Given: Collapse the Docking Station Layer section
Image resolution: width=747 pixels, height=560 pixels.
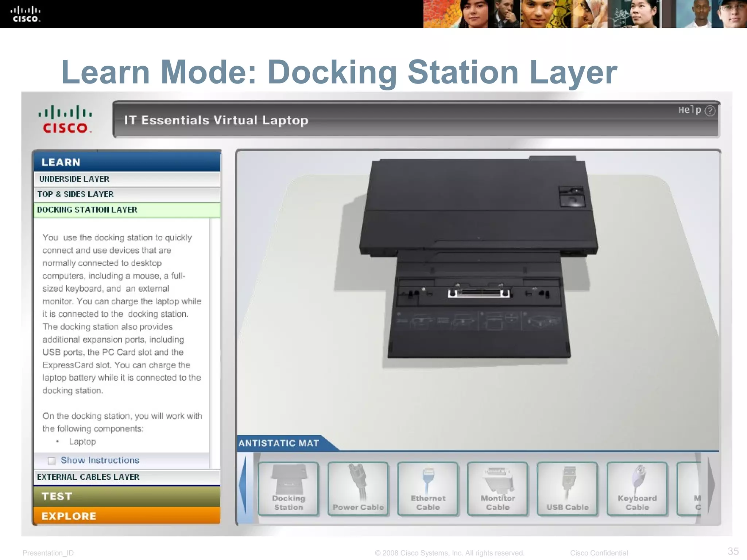Looking at the screenshot, I should 127,210.
